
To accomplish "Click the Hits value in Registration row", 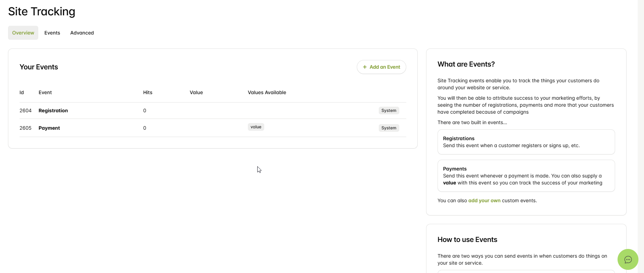I will tap(144, 111).
